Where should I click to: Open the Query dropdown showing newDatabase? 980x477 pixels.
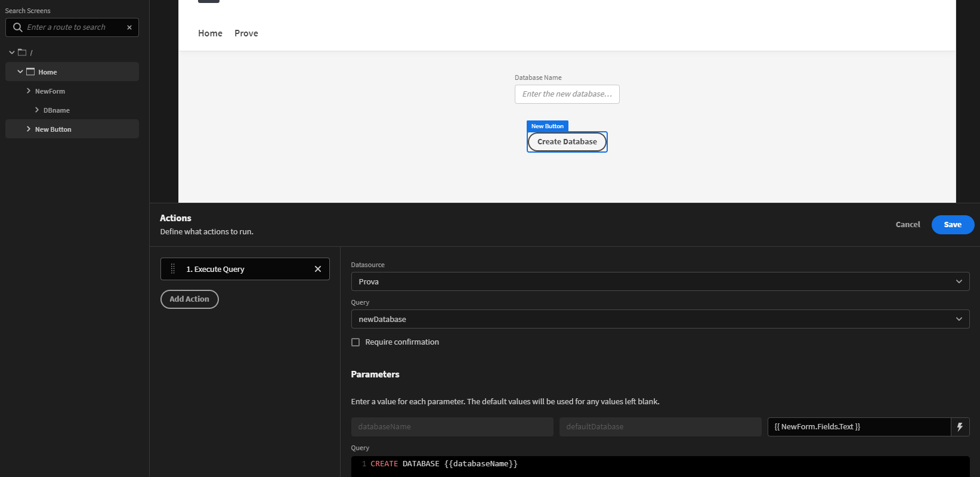coord(660,319)
